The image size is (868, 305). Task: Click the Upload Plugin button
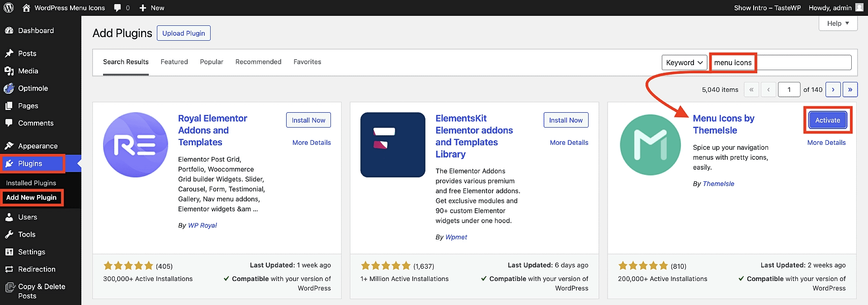coord(184,33)
